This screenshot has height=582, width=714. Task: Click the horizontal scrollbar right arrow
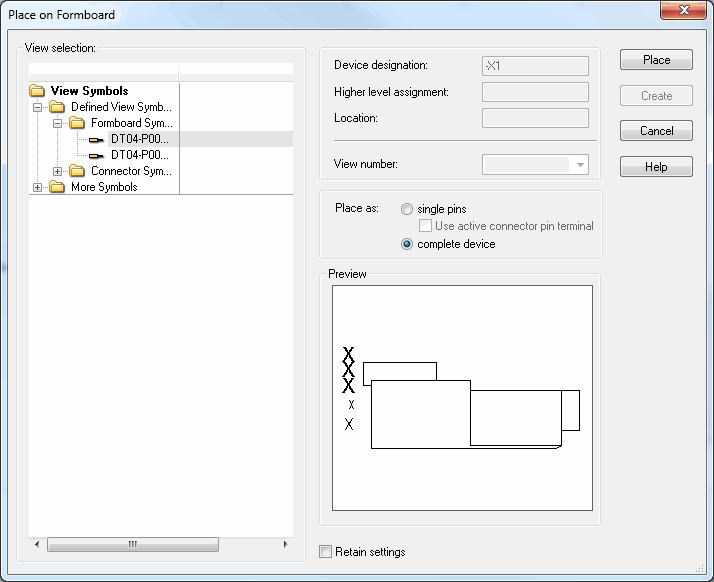[285, 544]
